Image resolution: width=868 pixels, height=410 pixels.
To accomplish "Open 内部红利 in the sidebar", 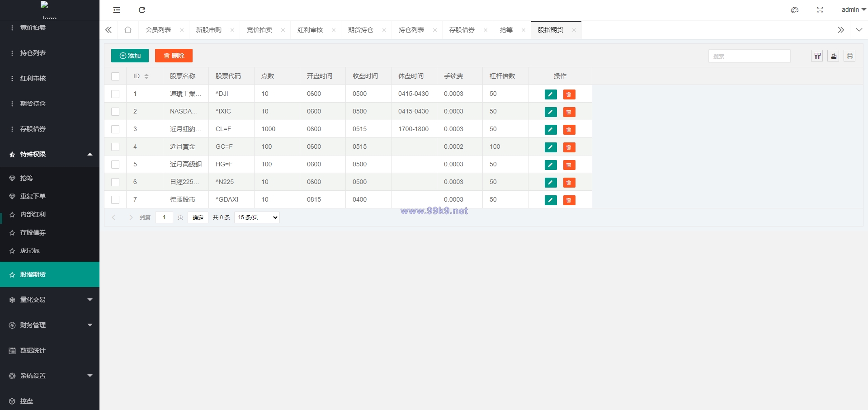I will coord(50,214).
